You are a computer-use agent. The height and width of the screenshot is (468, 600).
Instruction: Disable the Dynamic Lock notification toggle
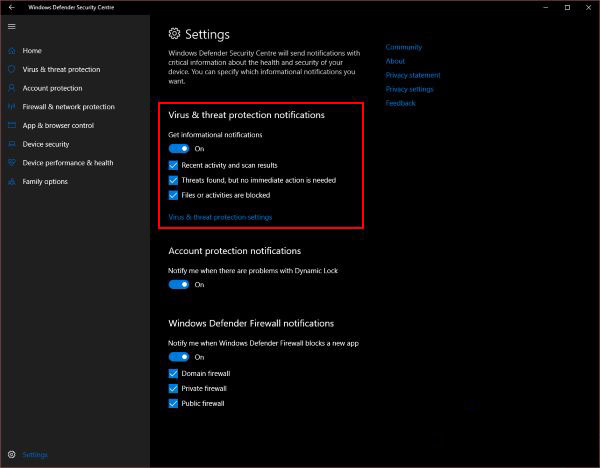pos(178,285)
